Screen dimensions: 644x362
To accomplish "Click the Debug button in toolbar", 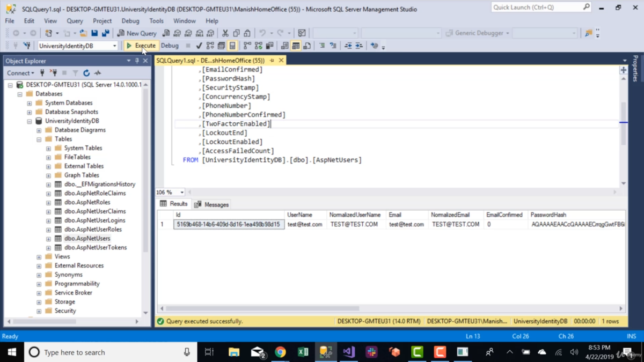I will [170, 46].
